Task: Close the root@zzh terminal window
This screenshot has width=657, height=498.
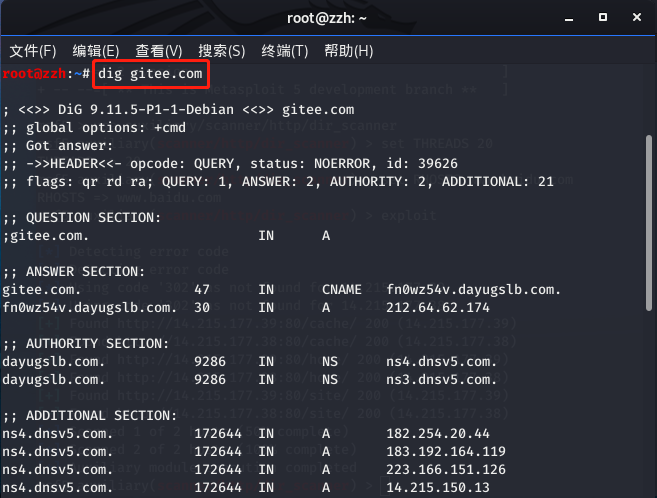Action: [x=636, y=17]
